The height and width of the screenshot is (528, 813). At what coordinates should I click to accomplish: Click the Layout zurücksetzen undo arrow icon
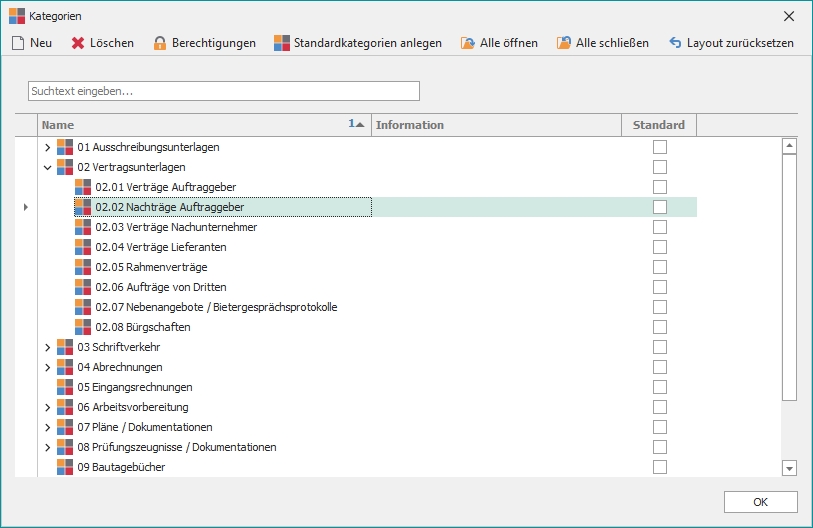[x=675, y=43]
